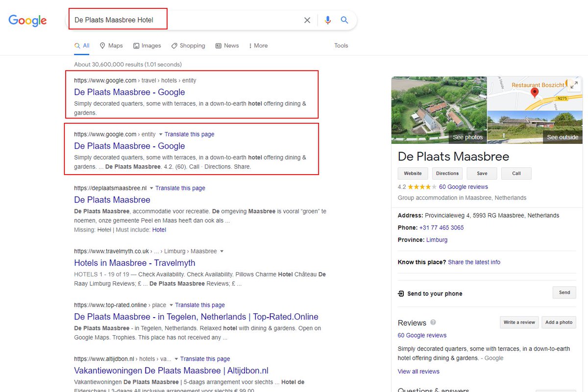Open the More search options menu

coord(258,46)
